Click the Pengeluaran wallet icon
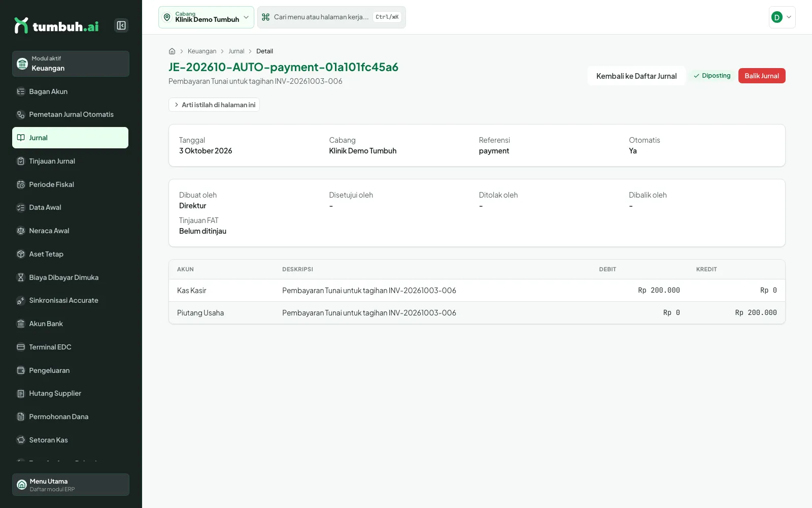812x508 pixels. 21,370
